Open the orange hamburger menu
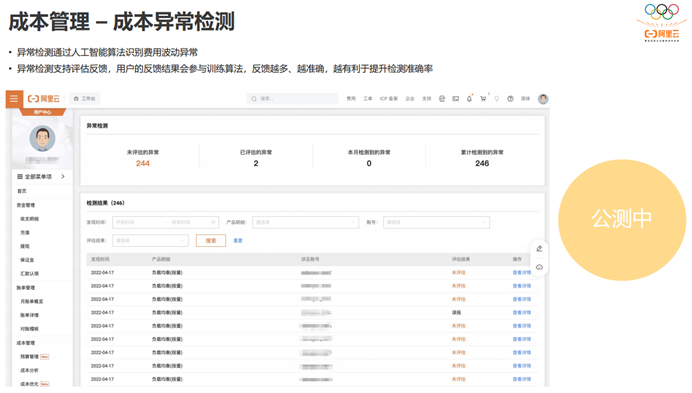Image resolution: width=692 pixels, height=393 pixels. tap(14, 99)
